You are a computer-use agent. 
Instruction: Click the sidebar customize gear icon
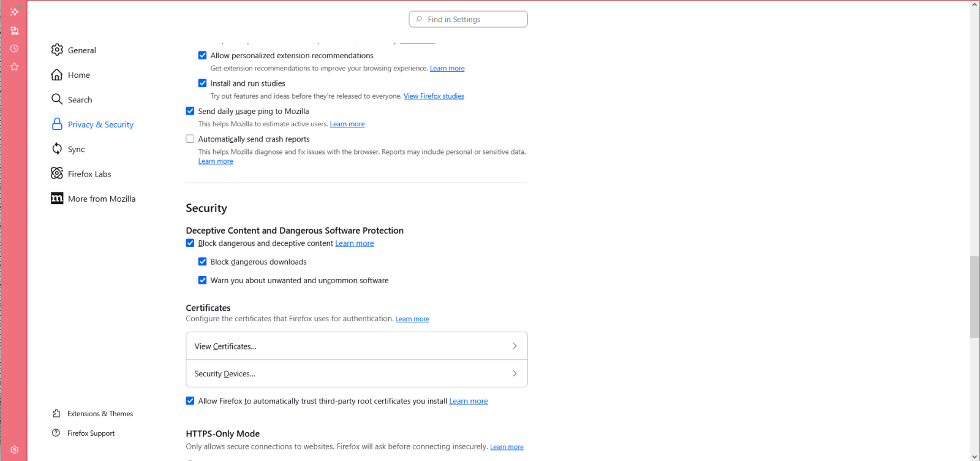click(x=14, y=449)
